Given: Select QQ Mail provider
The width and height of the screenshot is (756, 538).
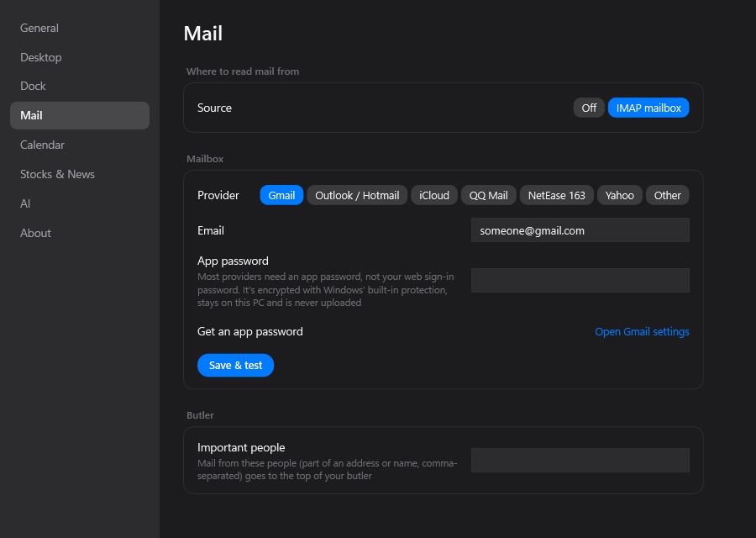Looking at the screenshot, I should pos(488,195).
